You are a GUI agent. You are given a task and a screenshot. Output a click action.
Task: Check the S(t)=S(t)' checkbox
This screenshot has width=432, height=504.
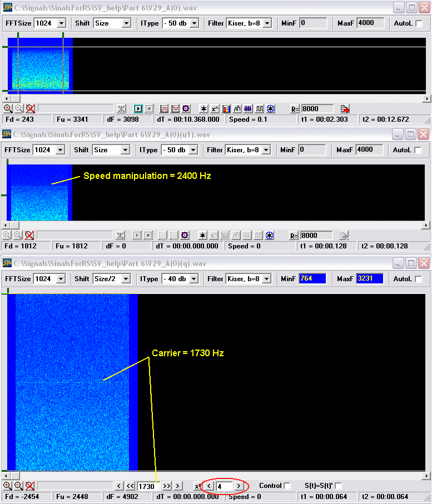click(x=338, y=486)
